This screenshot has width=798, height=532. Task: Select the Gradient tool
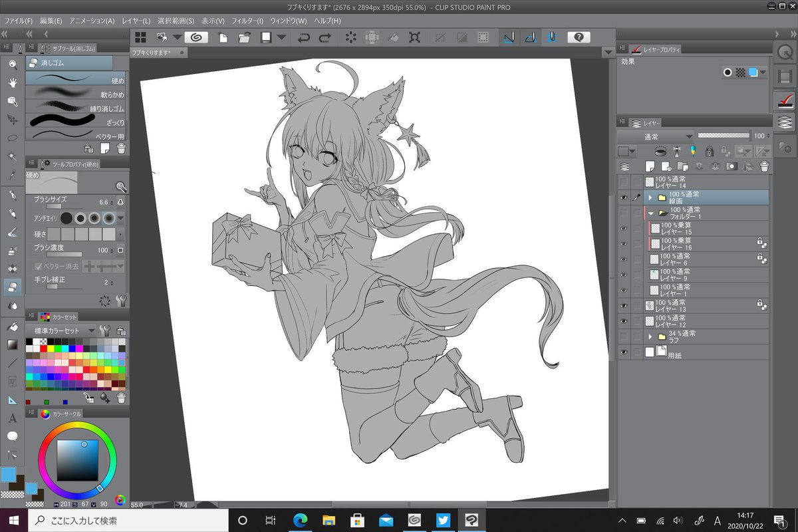(x=12, y=344)
